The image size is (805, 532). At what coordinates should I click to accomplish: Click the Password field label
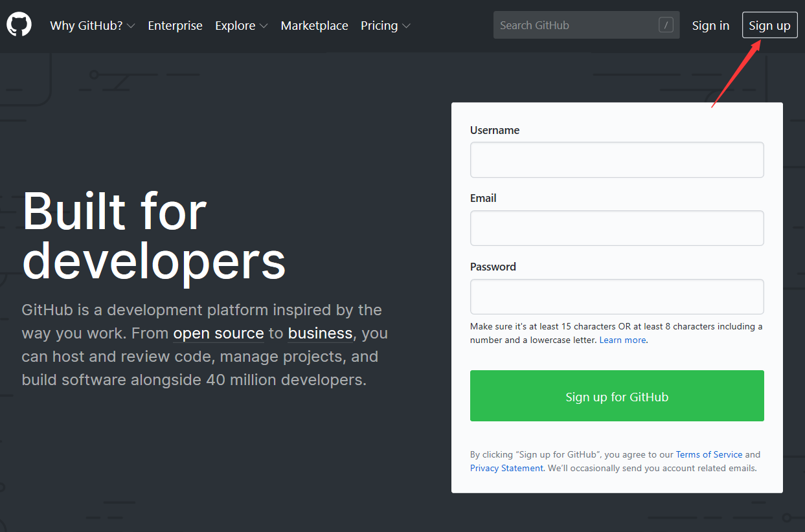493,267
